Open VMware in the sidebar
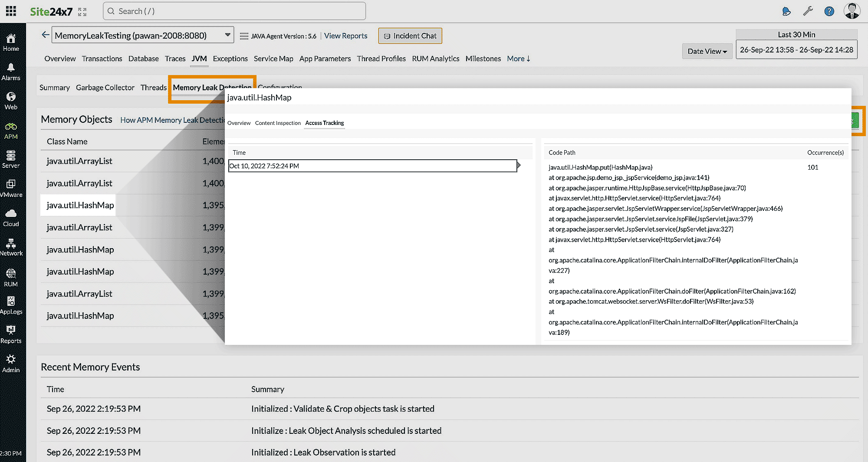This screenshot has height=462, width=868. [x=11, y=189]
